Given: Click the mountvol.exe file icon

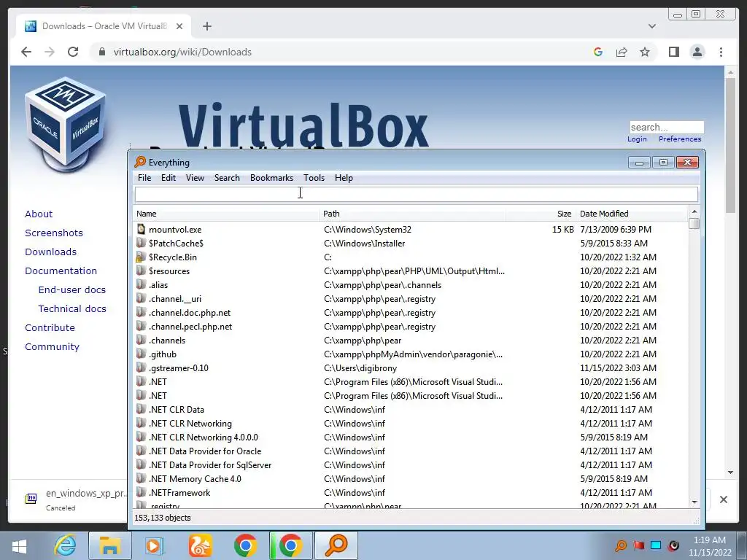Looking at the screenshot, I should (x=141, y=229).
